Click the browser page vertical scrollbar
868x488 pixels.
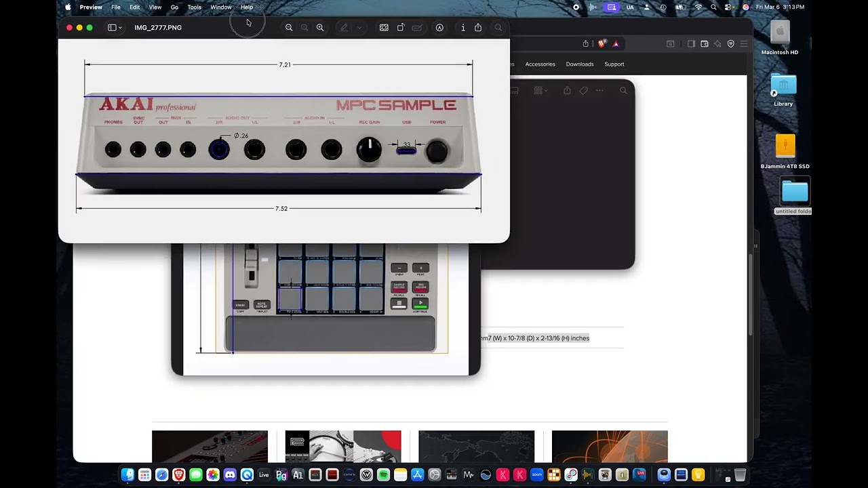(750, 295)
